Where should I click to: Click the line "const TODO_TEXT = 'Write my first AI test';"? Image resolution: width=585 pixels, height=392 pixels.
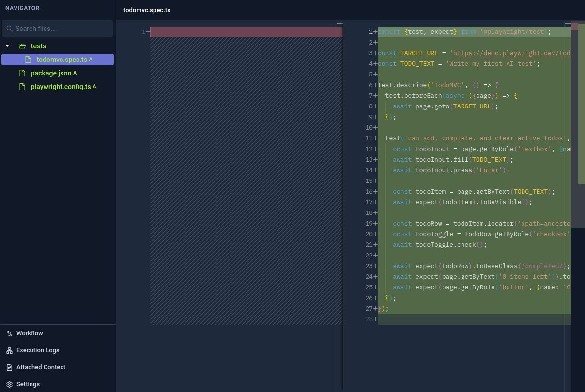459,64
